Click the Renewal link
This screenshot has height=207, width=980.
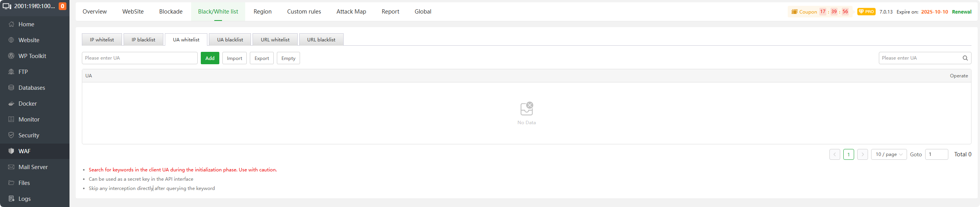pyautogui.click(x=961, y=12)
